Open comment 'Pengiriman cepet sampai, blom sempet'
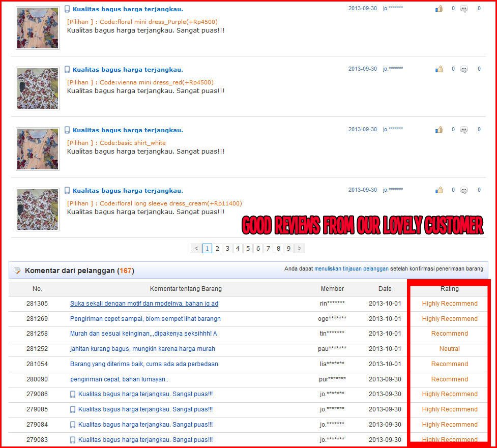The width and height of the screenshot is (497, 448). click(x=145, y=319)
